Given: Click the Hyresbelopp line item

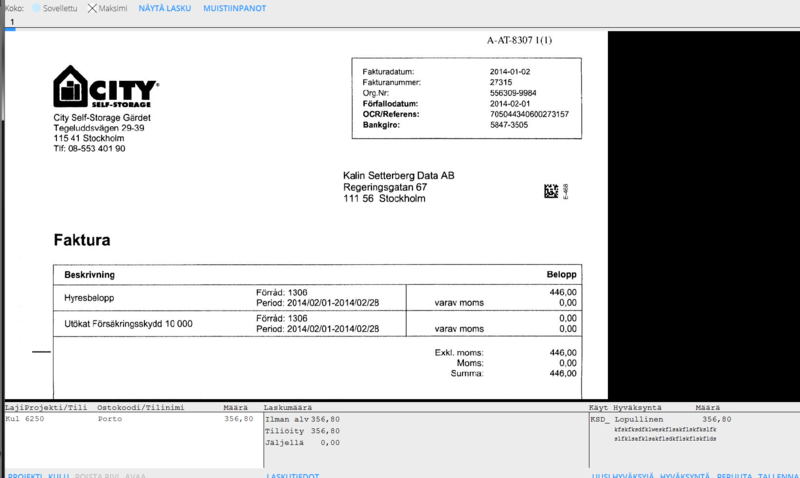Looking at the screenshot, I should (89, 298).
